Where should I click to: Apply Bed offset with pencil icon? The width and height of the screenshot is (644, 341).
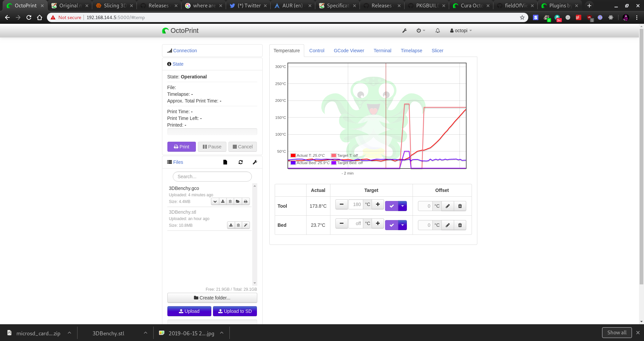tap(448, 225)
